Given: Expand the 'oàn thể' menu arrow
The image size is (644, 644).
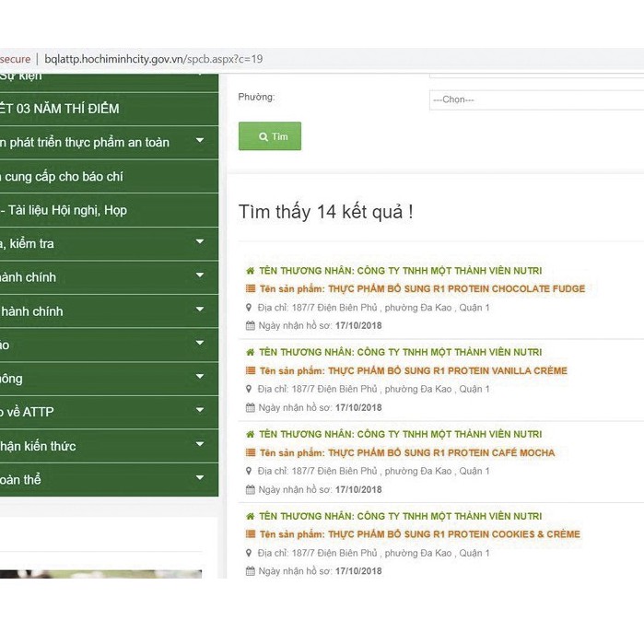Looking at the screenshot, I should [x=200, y=477].
